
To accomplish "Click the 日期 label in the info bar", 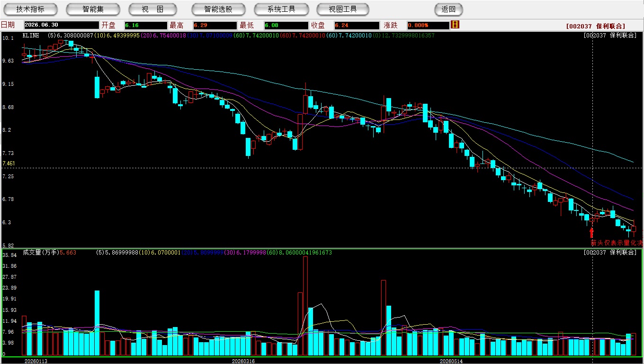I will 8,25.
